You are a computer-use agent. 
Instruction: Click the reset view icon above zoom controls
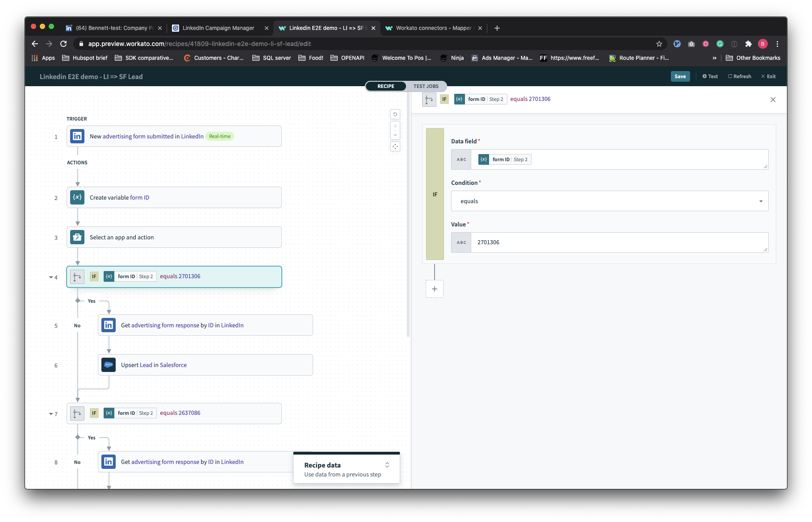click(395, 114)
